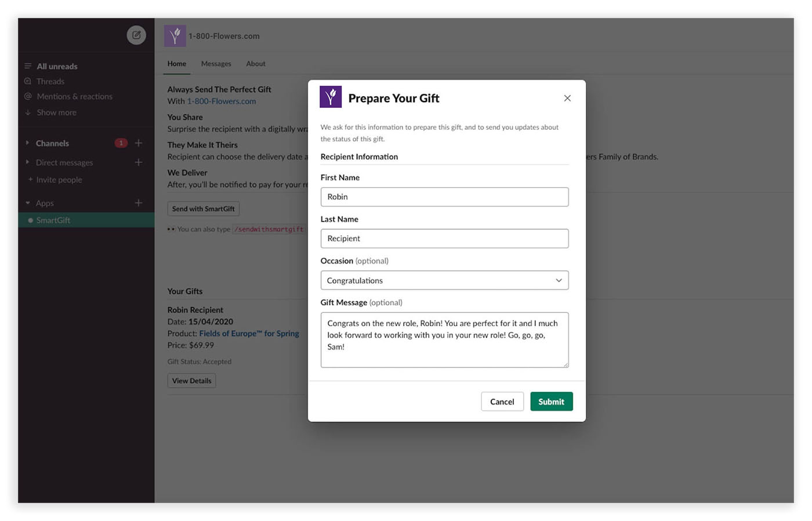Click the Price: $69.99 text
This screenshot has height=521, width=812.
(x=190, y=345)
